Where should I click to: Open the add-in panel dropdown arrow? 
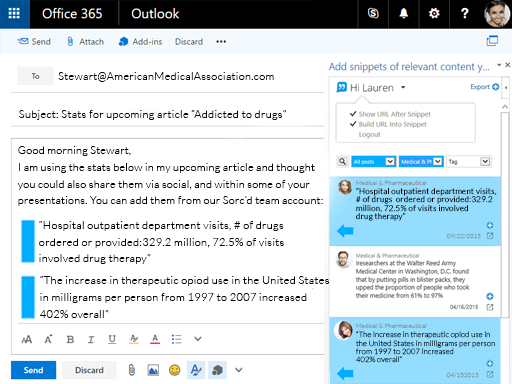point(499,65)
